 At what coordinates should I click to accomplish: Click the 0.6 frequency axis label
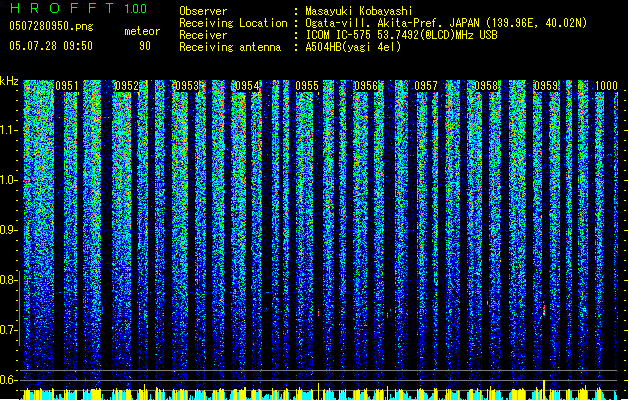(x=8, y=380)
